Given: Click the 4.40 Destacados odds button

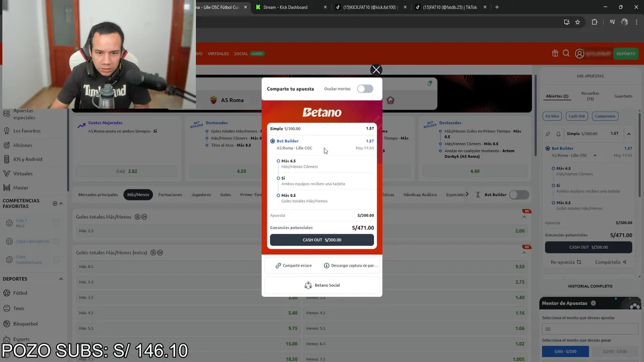Looking at the screenshot, I should pyautogui.click(x=475, y=171).
